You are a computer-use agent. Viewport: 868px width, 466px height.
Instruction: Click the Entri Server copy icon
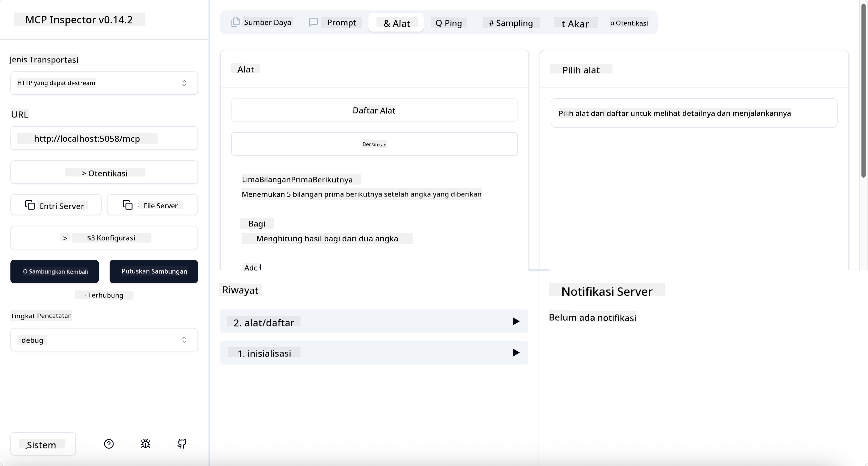tap(30, 205)
